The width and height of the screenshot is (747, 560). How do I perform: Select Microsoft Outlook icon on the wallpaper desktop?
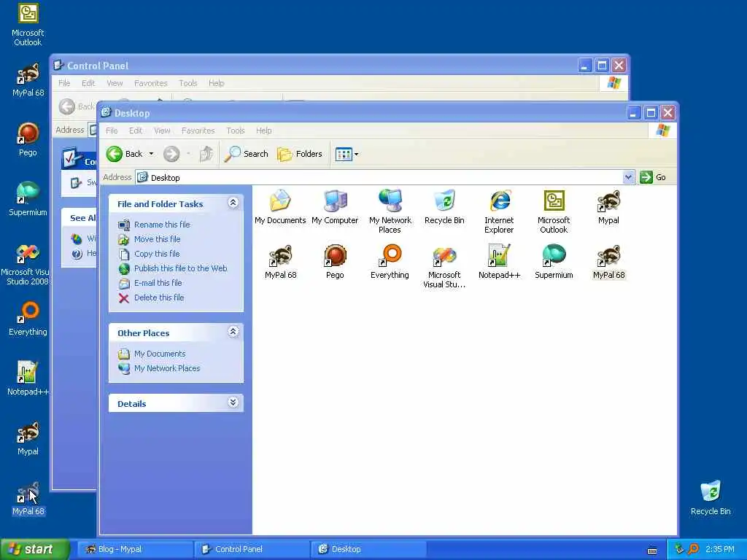pos(28,24)
